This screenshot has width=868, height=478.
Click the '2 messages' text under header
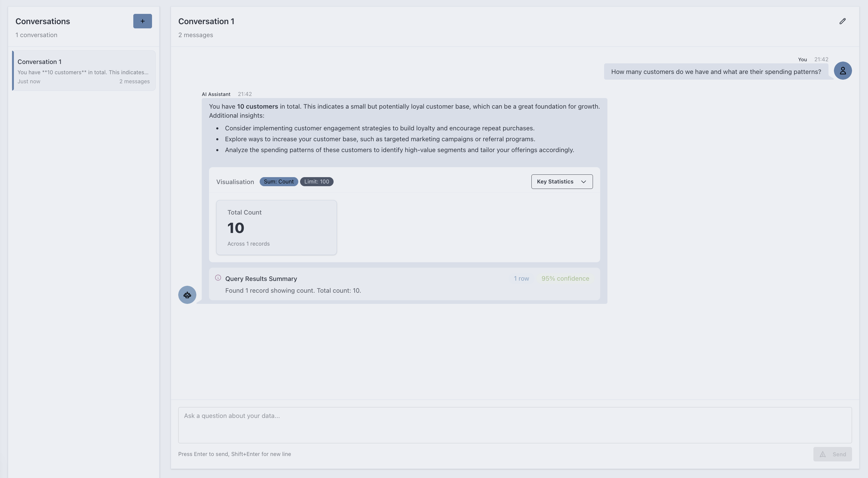click(x=195, y=35)
